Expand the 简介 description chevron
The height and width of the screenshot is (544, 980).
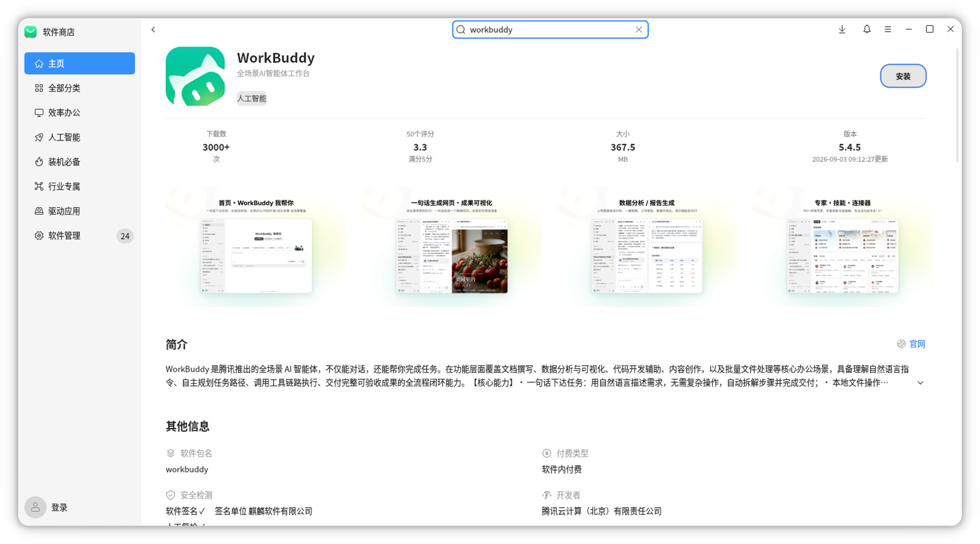(920, 383)
